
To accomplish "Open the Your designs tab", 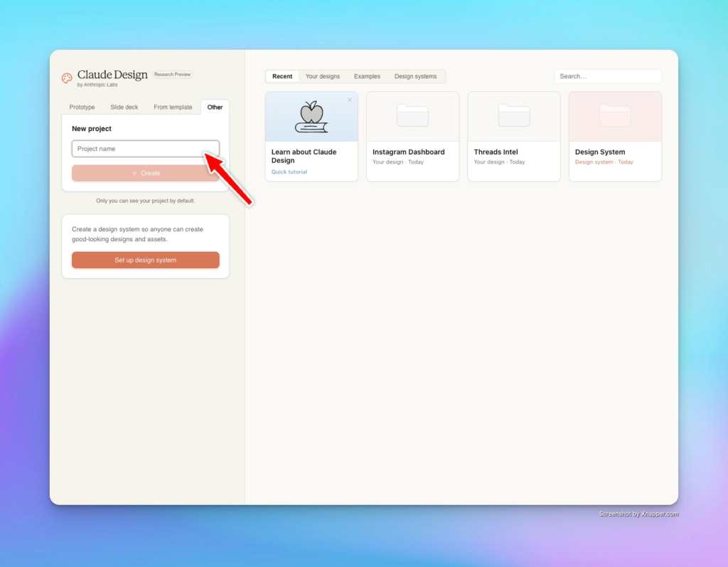I will coord(323,77).
